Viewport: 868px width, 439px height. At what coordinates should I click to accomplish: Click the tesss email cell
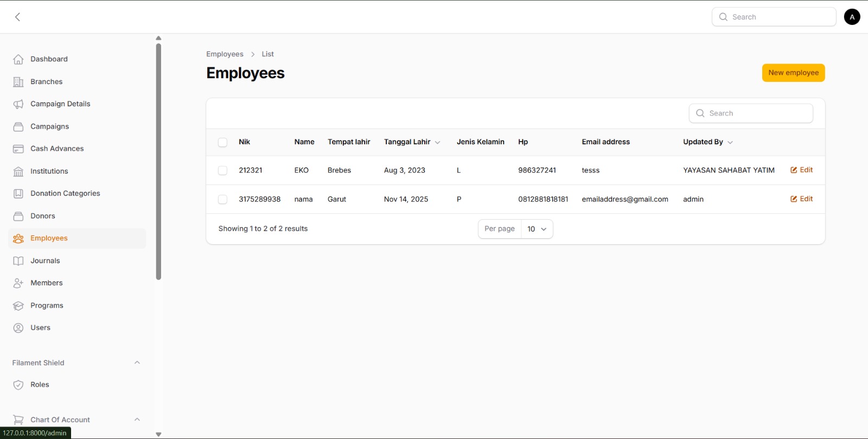pyautogui.click(x=591, y=170)
